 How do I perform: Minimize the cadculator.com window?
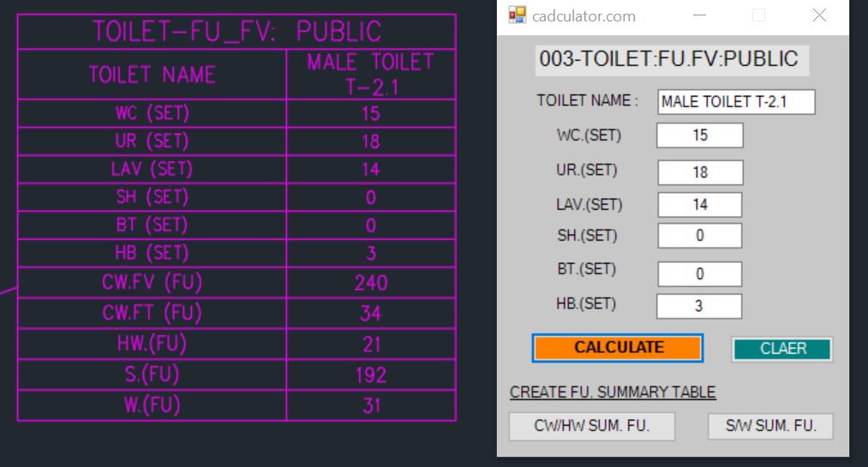699,15
